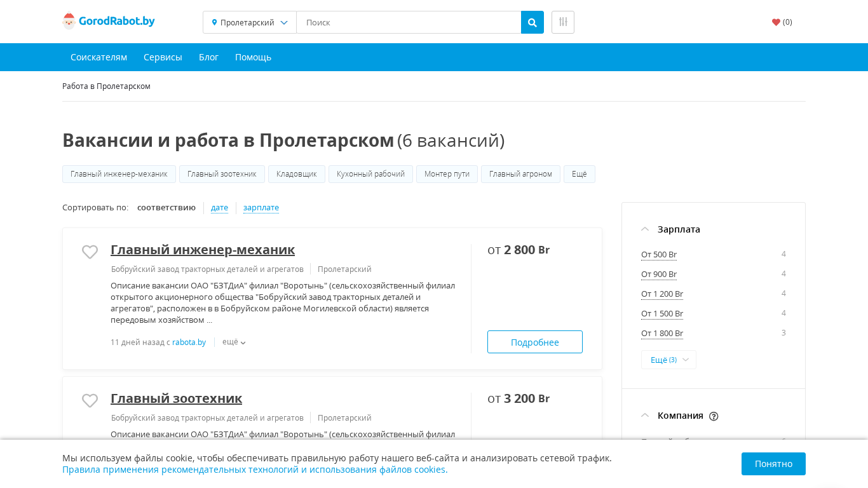Click the (6 вакансий) count text

(451, 141)
